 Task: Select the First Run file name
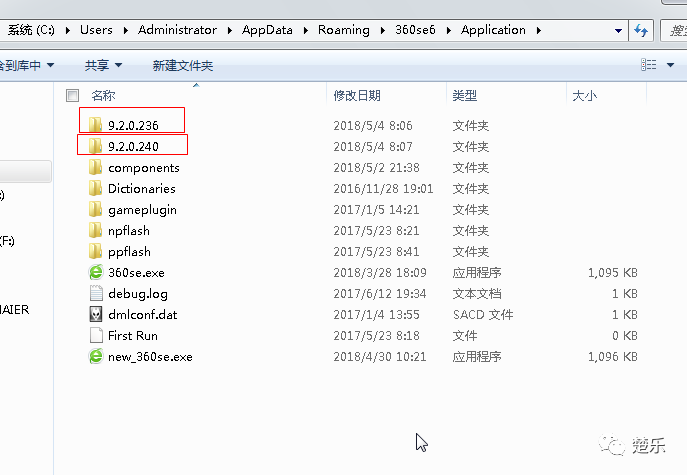click(x=133, y=336)
